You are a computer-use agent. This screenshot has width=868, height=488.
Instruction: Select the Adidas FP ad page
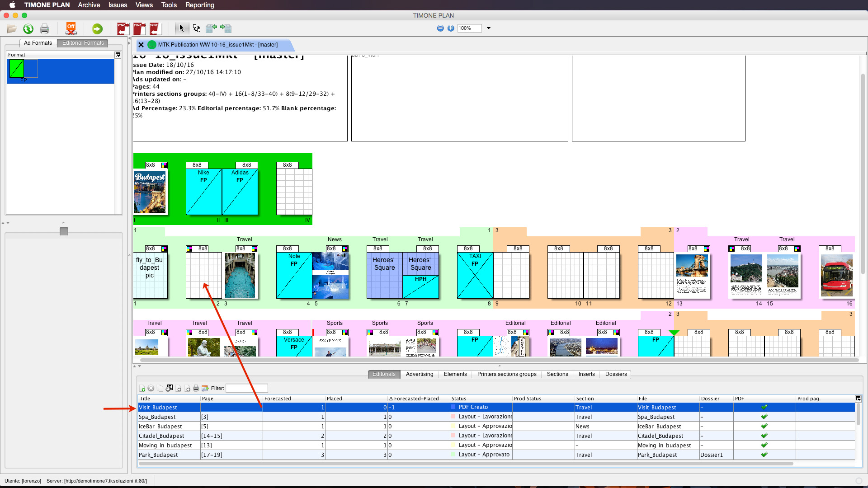(x=240, y=192)
